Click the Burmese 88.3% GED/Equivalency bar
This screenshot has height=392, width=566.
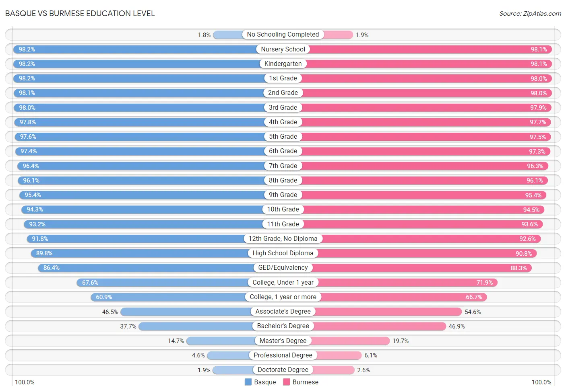tap(422, 268)
